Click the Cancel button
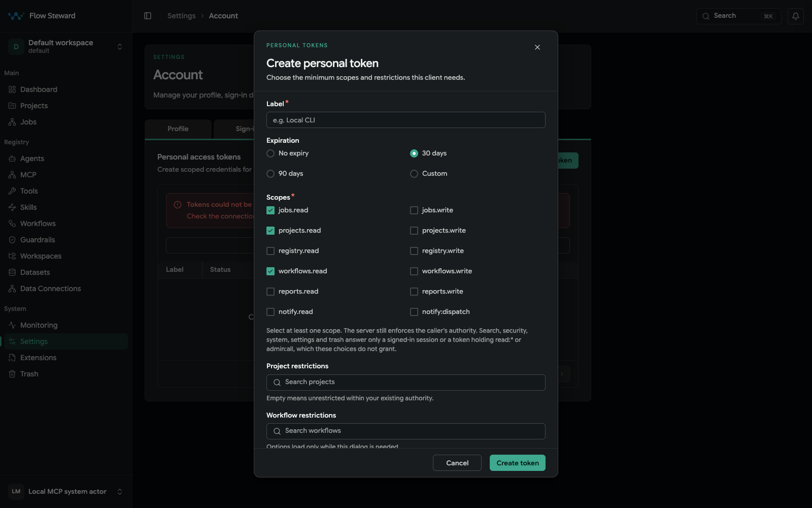The height and width of the screenshot is (508, 812). [x=457, y=463]
